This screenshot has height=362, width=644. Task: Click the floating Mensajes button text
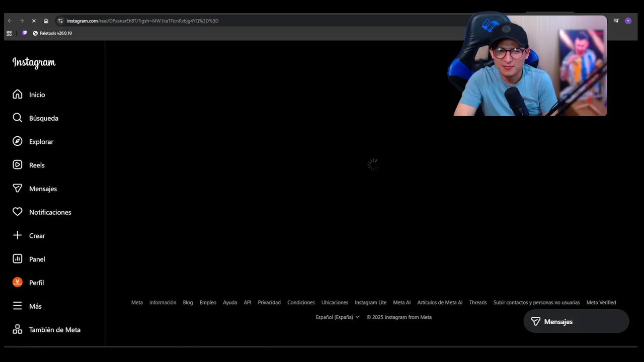tap(558, 322)
